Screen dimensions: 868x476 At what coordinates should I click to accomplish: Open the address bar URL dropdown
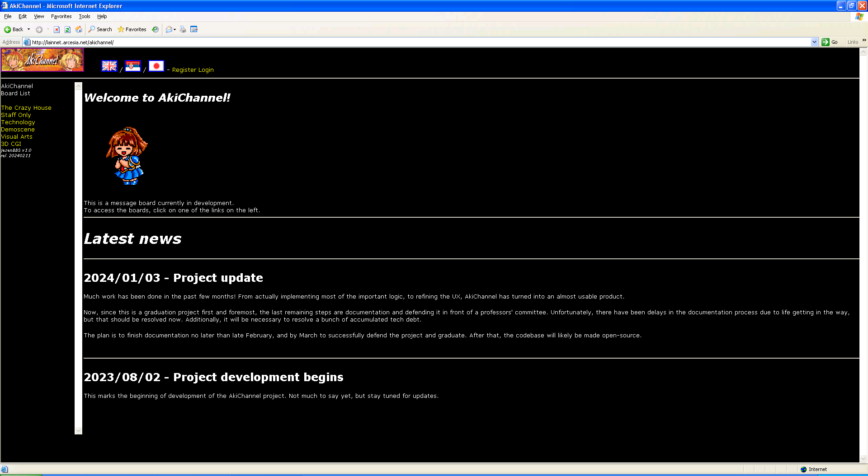point(814,42)
